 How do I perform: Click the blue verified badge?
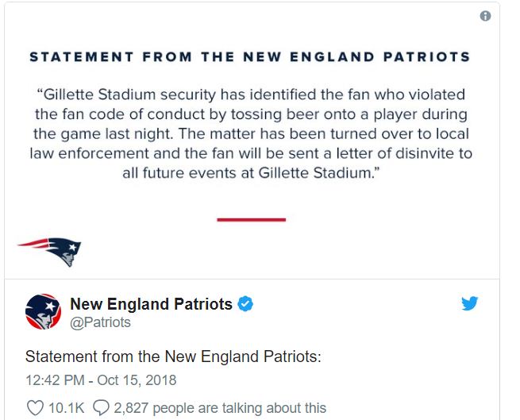(245, 303)
